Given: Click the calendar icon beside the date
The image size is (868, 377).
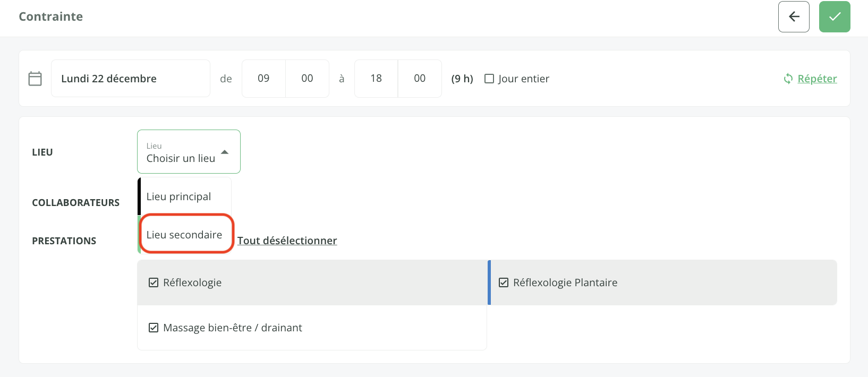Looking at the screenshot, I should click(35, 79).
